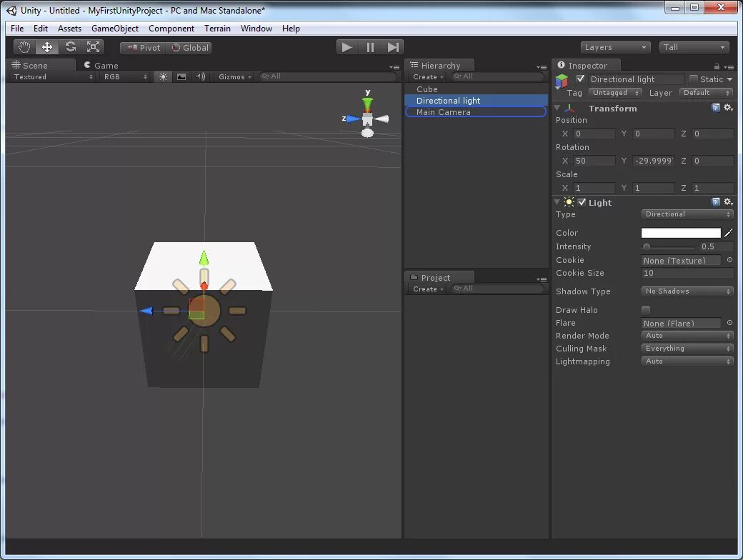Image resolution: width=743 pixels, height=560 pixels.
Task: Enable the Static checkbox
Action: [693, 79]
